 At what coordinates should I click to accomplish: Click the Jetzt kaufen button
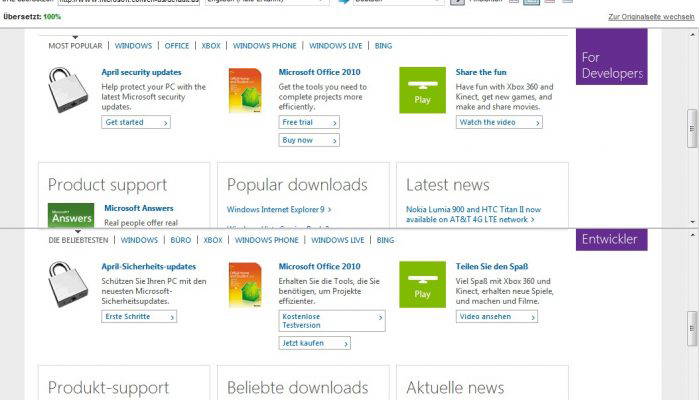coord(314,343)
